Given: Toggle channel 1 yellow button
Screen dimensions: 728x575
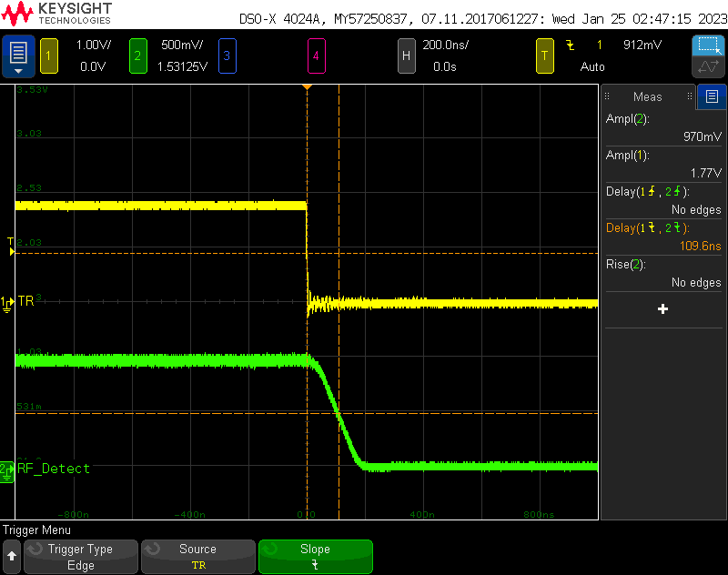Looking at the screenshot, I should coord(49,56).
